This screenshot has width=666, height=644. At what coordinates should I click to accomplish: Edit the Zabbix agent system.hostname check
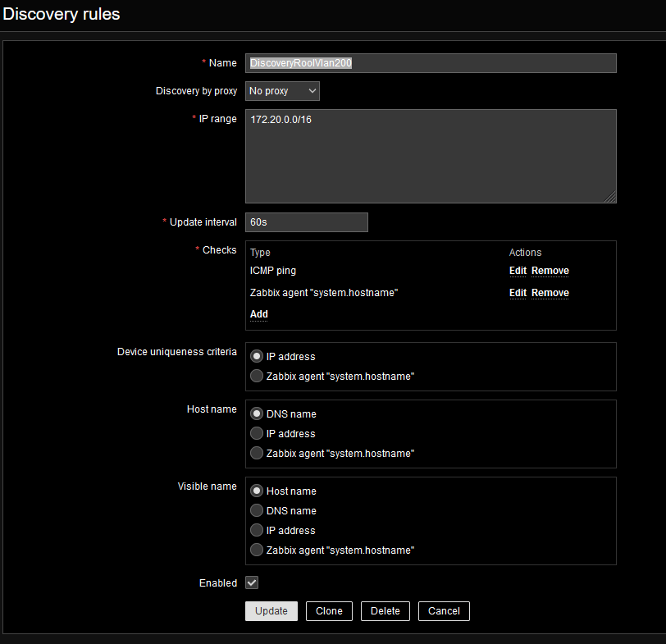tap(518, 293)
